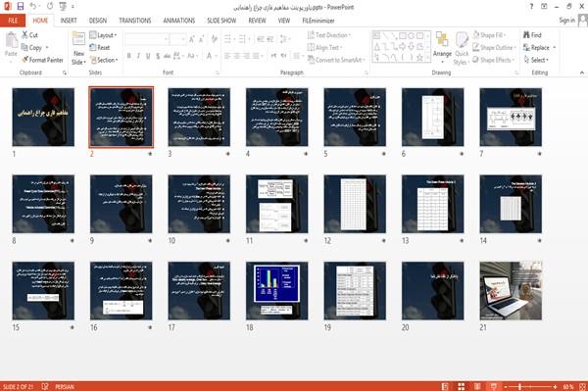This screenshot has width=588, height=391.
Task: Adjust the zoom slider handle
Action: [520, 386]
